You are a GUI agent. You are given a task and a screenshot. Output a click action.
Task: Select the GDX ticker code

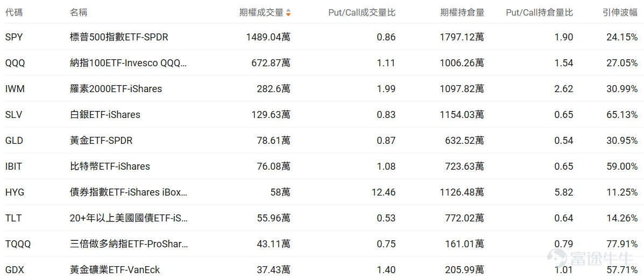tap(14, 270)
